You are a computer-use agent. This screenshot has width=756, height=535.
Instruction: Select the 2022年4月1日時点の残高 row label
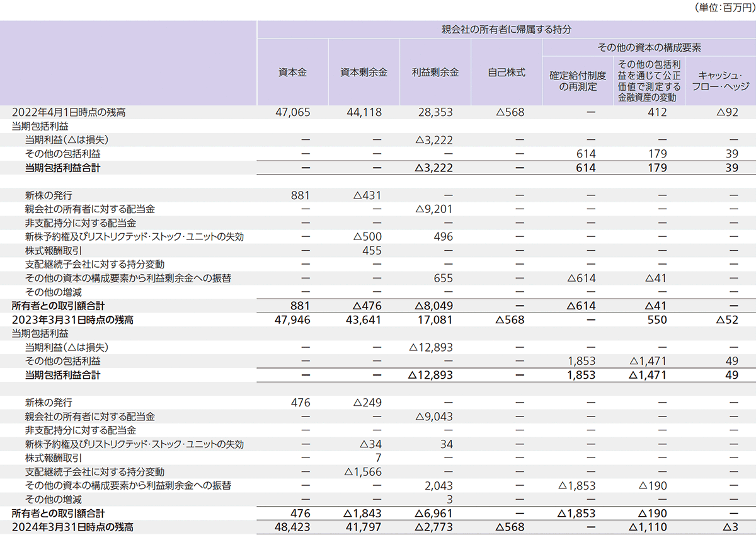pos(69,112)
